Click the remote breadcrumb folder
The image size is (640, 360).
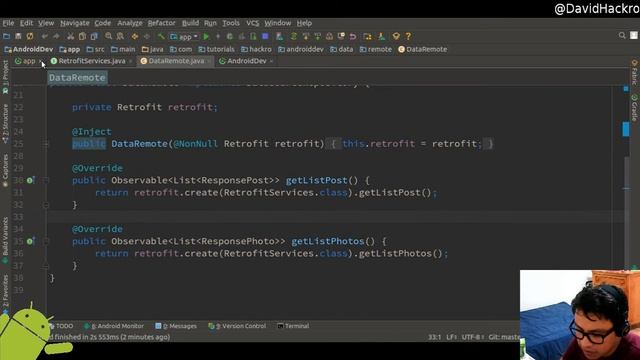[376, 49]
